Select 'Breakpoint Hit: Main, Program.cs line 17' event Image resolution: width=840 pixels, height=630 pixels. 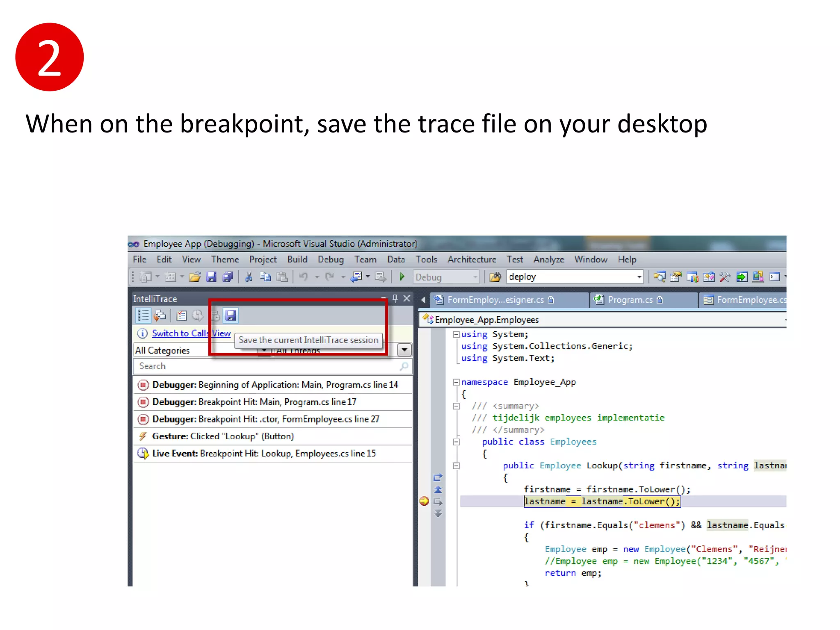[273, 402]
